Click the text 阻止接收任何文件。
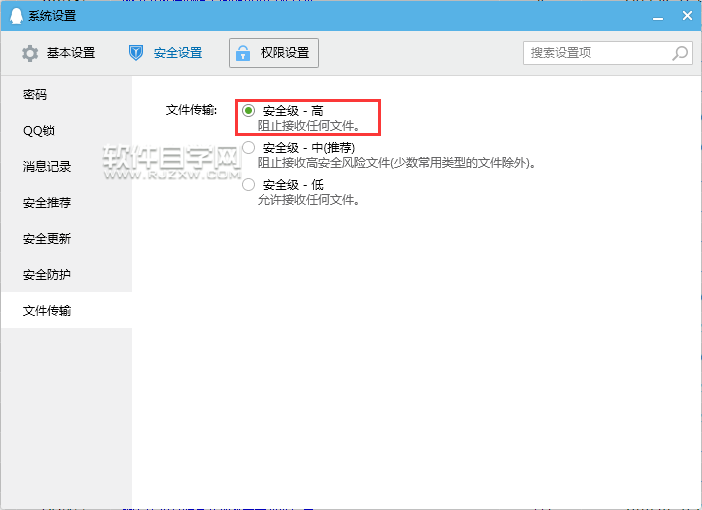702x510 pixels. click(309, 126)
